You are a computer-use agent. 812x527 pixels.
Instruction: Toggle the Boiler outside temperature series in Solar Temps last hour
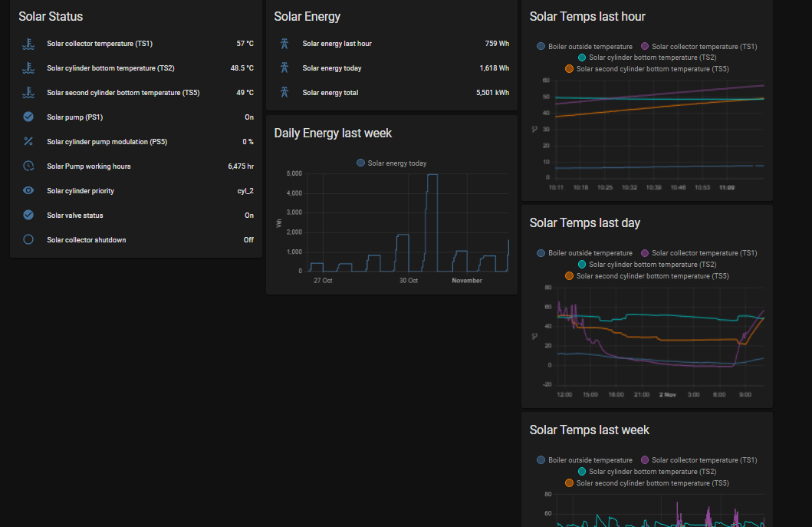590,46
